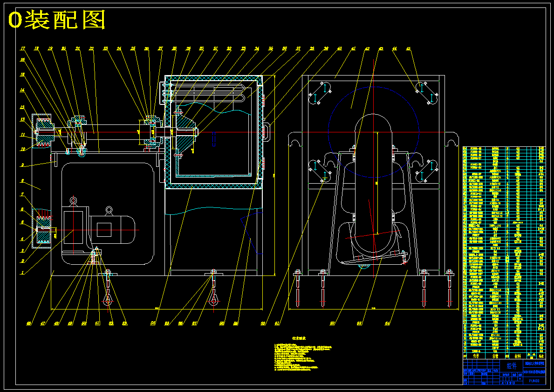Click part balloon number 22

[x=91, y=48]
